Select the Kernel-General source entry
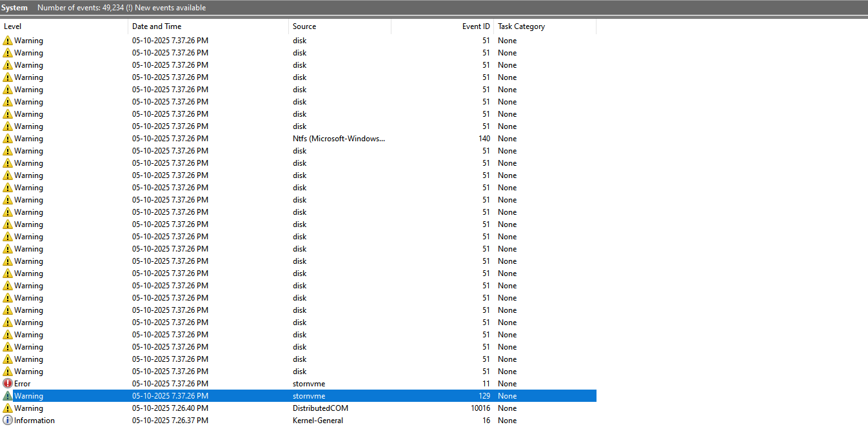This screenshot has width=868, height=427. coord(318,421)
